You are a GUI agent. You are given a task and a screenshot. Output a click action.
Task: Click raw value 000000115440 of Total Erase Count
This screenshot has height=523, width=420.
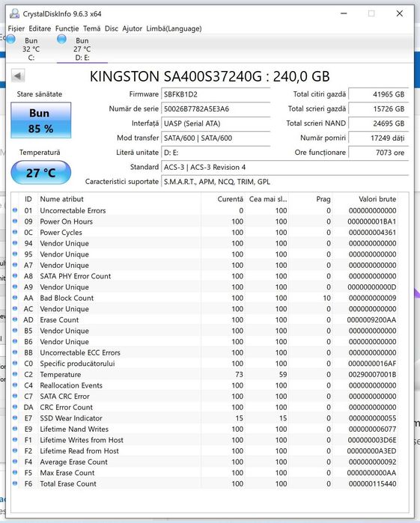372,483
